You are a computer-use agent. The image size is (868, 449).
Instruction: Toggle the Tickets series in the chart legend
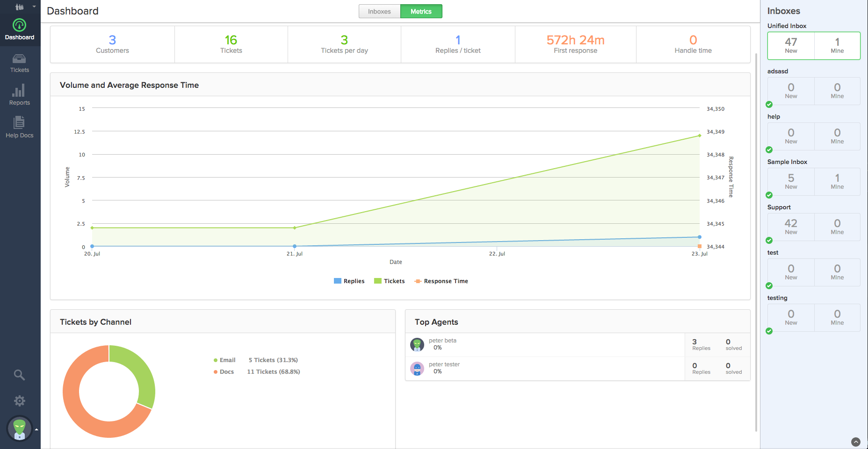pos(389,281)
